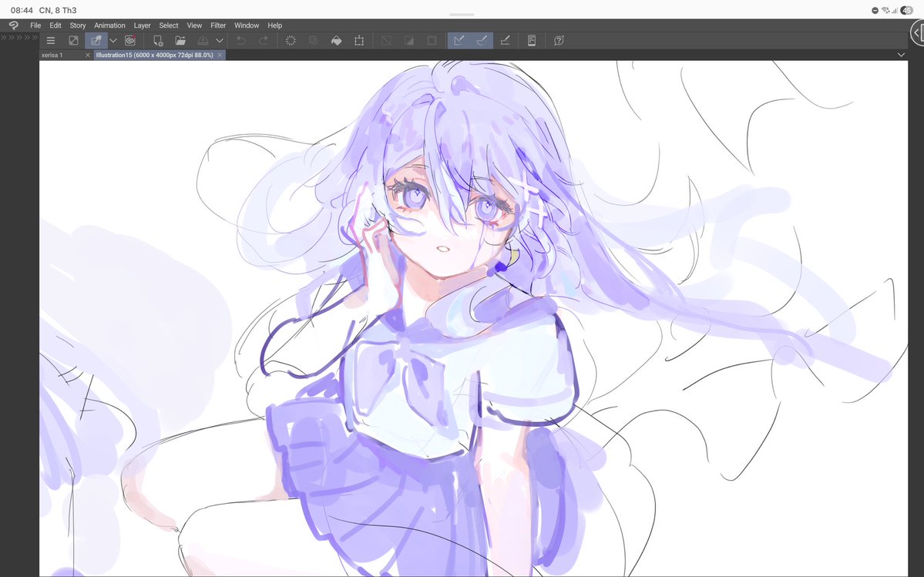Click the Undo arrow
924x577 pixels.
tap(240, 41)
